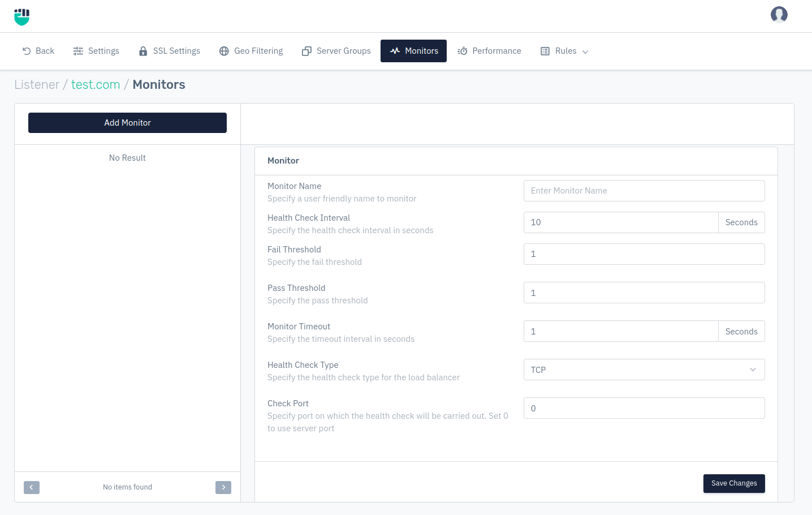
Task: Select the Monitors tab
Action: click(x=413, y=51)
